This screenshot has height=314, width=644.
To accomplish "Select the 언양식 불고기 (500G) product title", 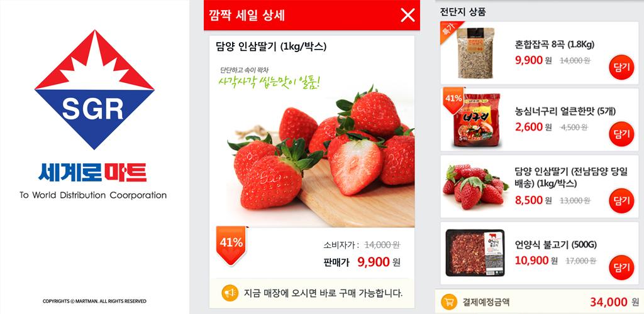I will coord(556,245).
